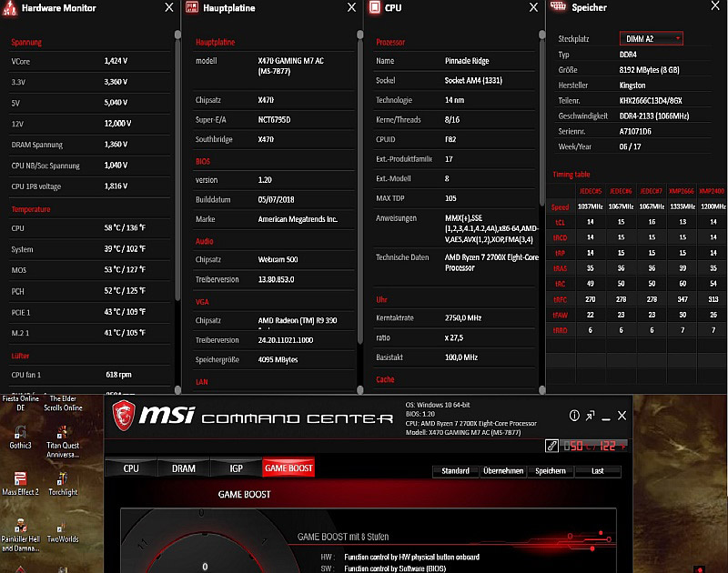Click the Last button

[598, 471]
